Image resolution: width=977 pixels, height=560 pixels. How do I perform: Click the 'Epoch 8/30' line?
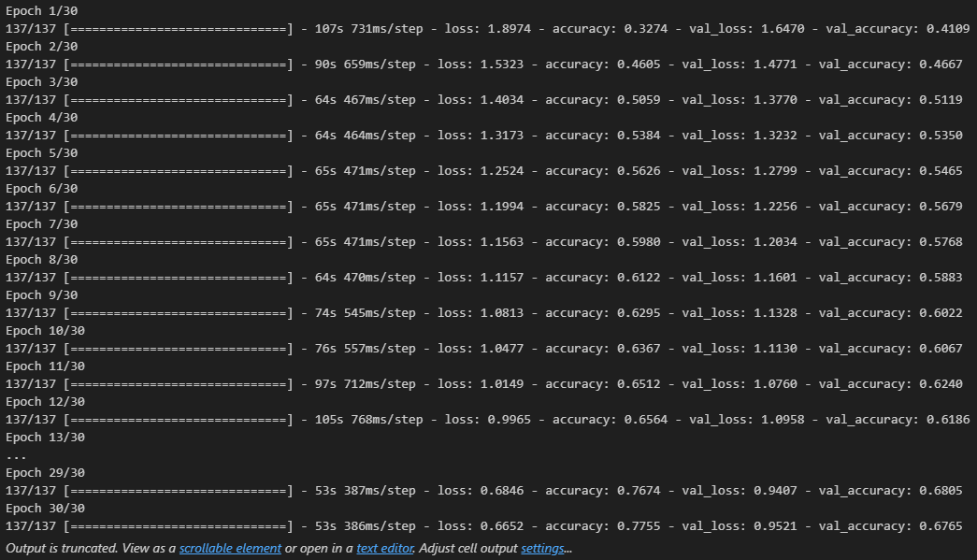pos(42,259)
